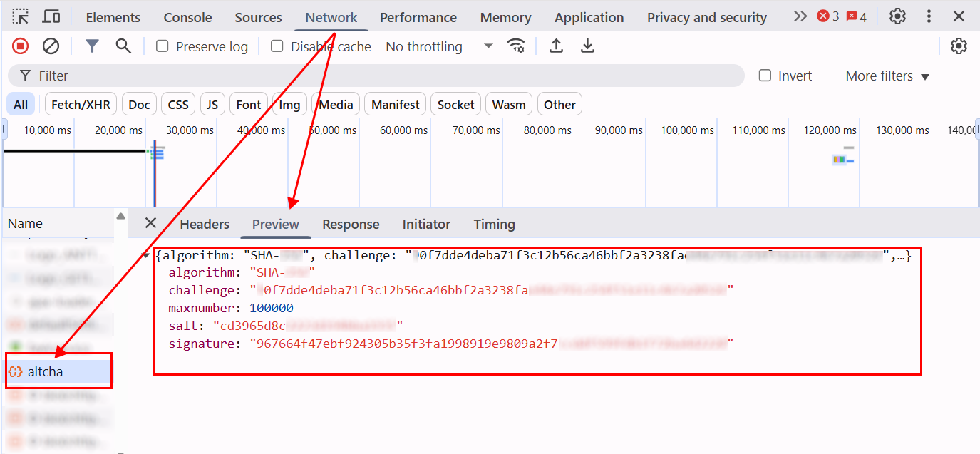Viewport: 980px width, 454px height.
Task: Filter requests by Fetch/XHR
Action: [81, 105]
